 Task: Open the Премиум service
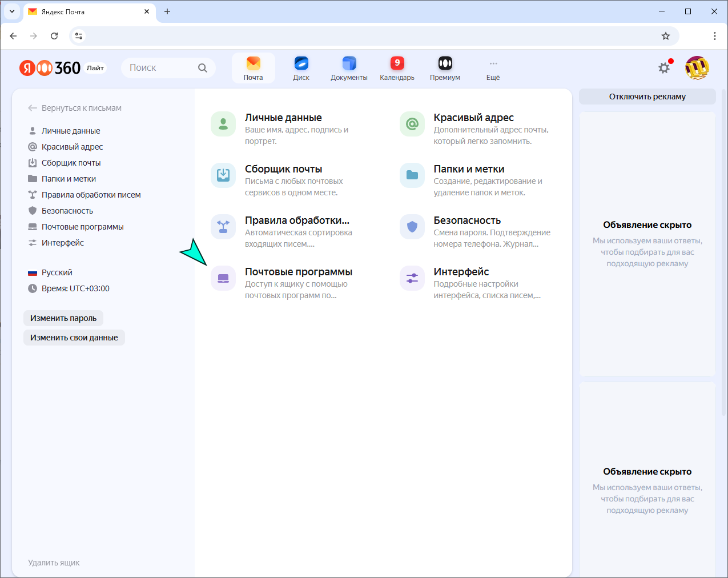pos(444,67)
